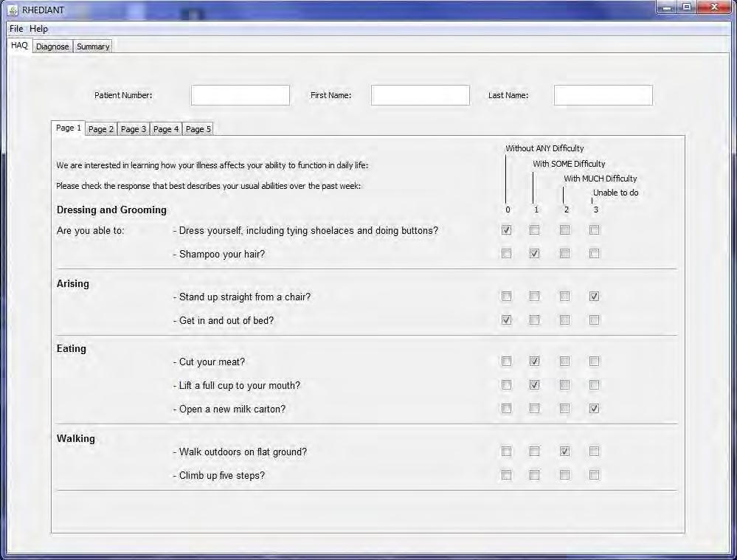Screen dimensions: 737x560
Task: Check score 1 for Climb up five steps
Action: (534, 475)
